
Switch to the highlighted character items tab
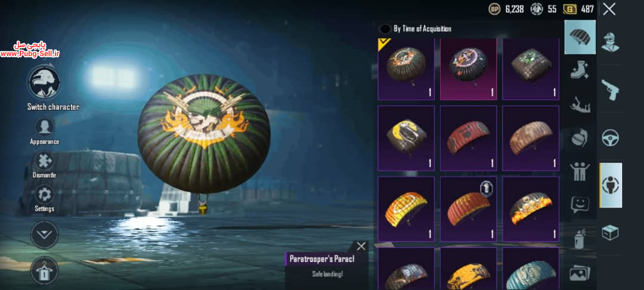click(x=611, y=185)
